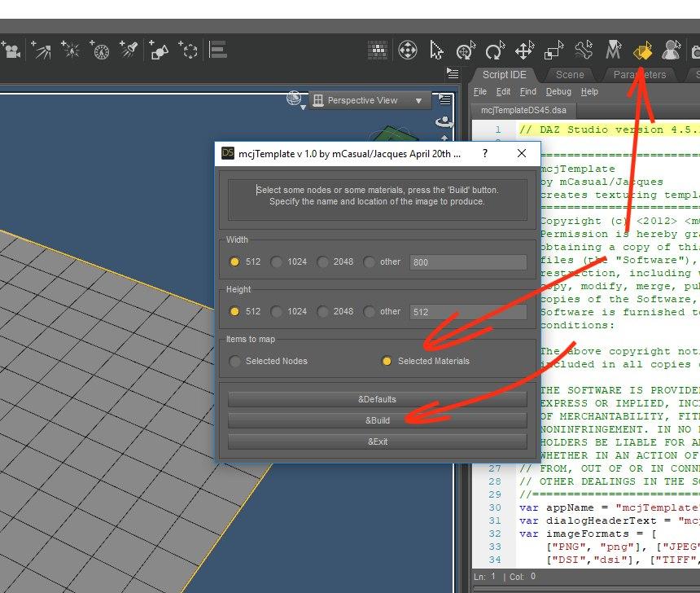This screenshot has height=593, width=700.
Task: Click line number 28 in the gutter
Action: [495, 481]
